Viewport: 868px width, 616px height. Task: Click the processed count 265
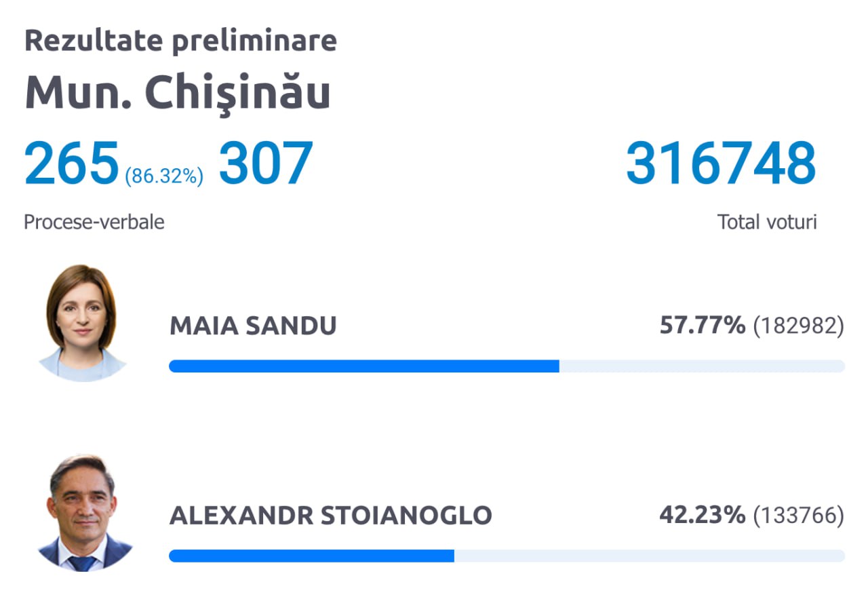[x=72, y=163]
